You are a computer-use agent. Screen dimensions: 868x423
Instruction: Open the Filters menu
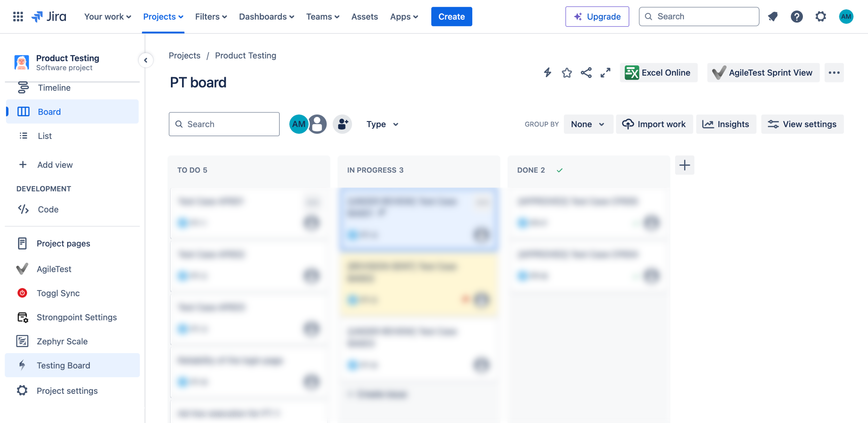[x=211, y=17]
